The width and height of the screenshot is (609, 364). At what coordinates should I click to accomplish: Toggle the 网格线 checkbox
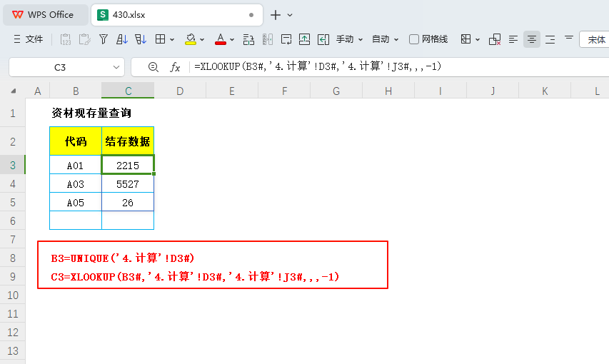click(414, 39)
